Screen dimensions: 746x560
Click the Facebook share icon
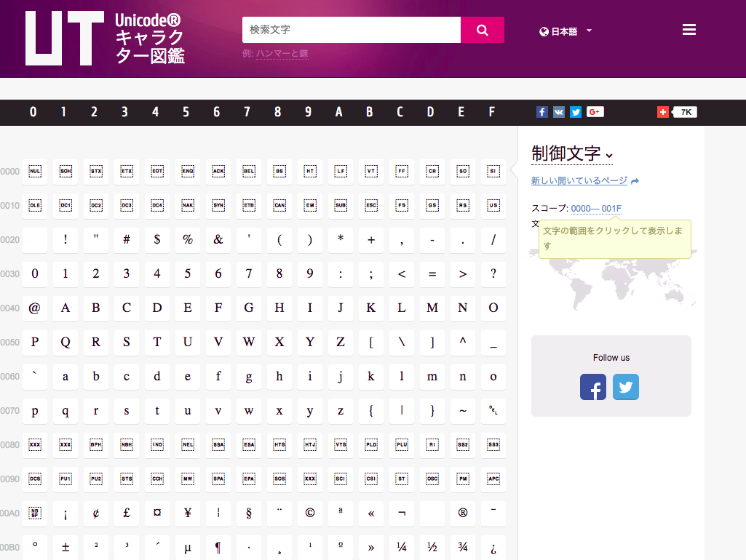pyautogui.click(x=541, y=111)
